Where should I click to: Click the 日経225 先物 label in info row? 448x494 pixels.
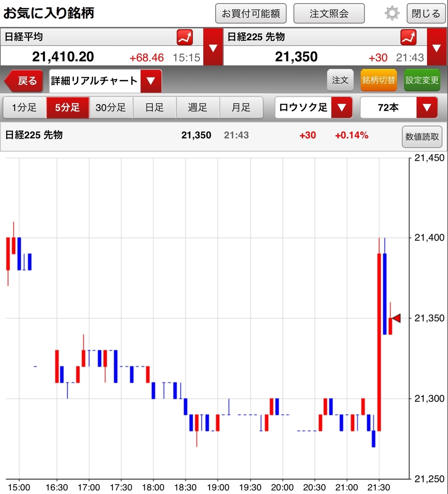34,135
